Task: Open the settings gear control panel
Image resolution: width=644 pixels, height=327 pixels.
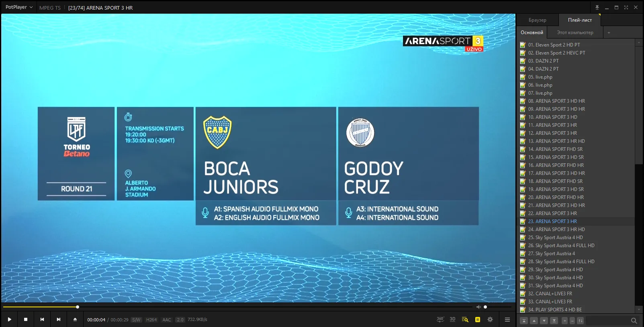Action: click(490, 319)
